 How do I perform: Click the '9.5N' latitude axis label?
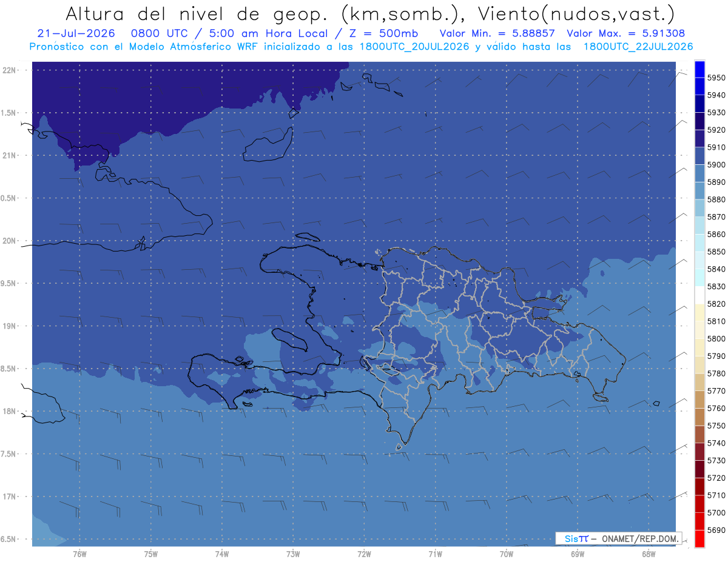pyautogui.click(x=9, y=284)
